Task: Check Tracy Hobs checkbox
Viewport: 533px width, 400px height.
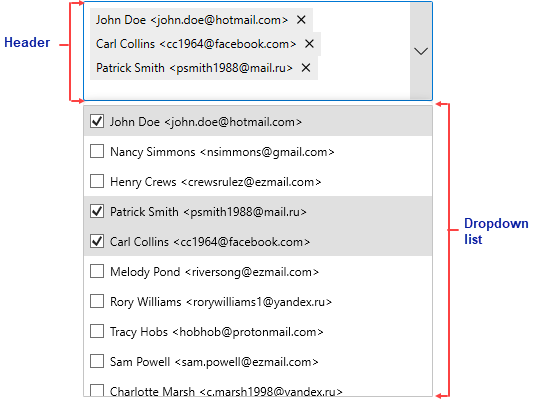Action: [x=97, y=331]
